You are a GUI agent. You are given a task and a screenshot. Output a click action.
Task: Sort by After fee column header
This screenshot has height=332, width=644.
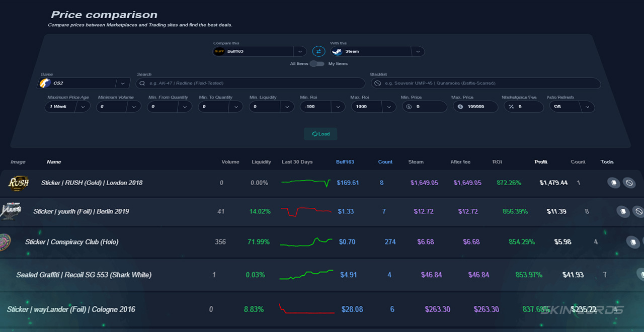point(460,162)
